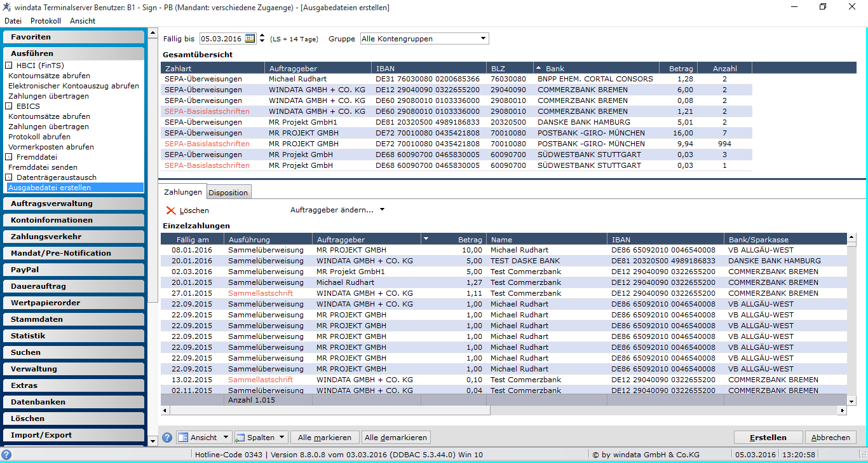Open the PayPal sidebar section
This screenshot has height=463, width=868.
pyautogui.click(x=74, y=270)
